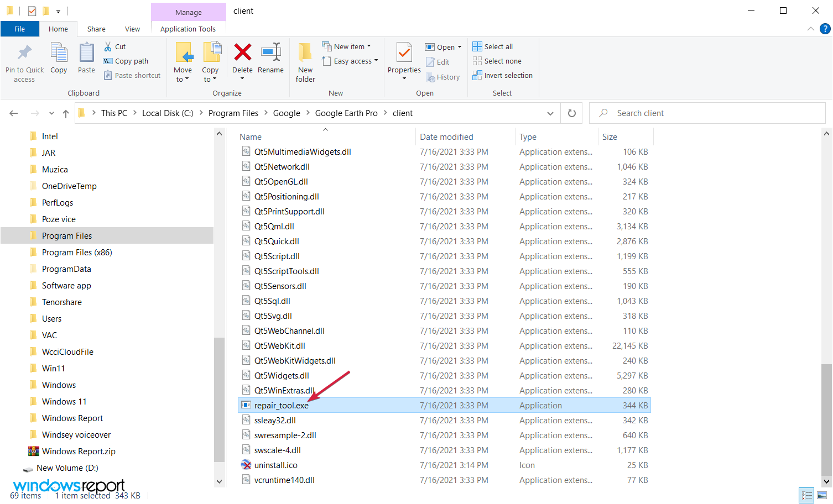
Task: Go back with the left arrow
Action: pos(14,113)
